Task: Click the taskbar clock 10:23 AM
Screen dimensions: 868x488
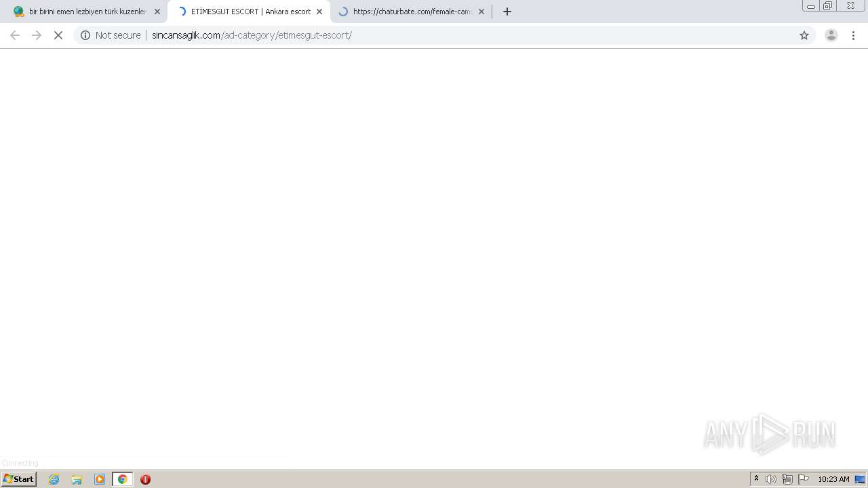Action: 833,479
